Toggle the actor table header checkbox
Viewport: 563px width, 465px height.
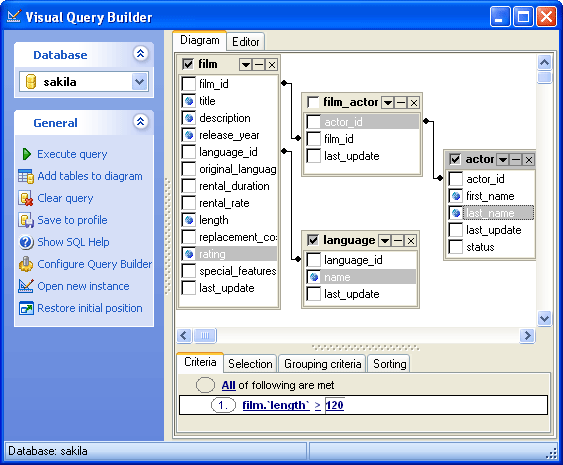tap(455, 159)
